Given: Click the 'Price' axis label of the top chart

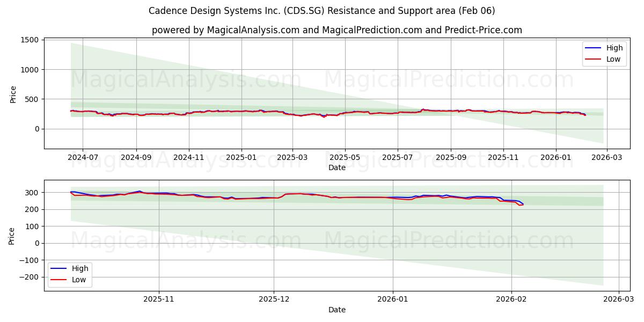Looking at the screenshot, I should 13,94.
